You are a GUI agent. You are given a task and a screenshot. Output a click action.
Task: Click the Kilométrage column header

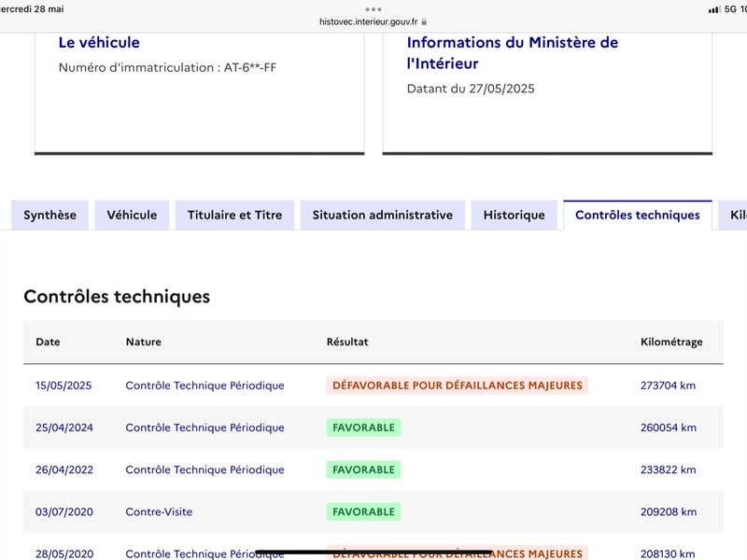tap(671, 342)
